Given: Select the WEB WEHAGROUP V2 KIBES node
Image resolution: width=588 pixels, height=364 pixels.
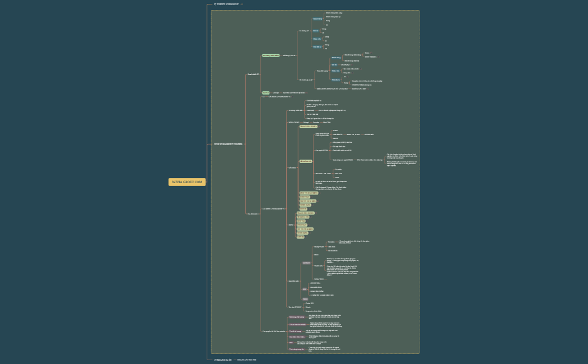Looking at the screenshot, I should point(228,144).
